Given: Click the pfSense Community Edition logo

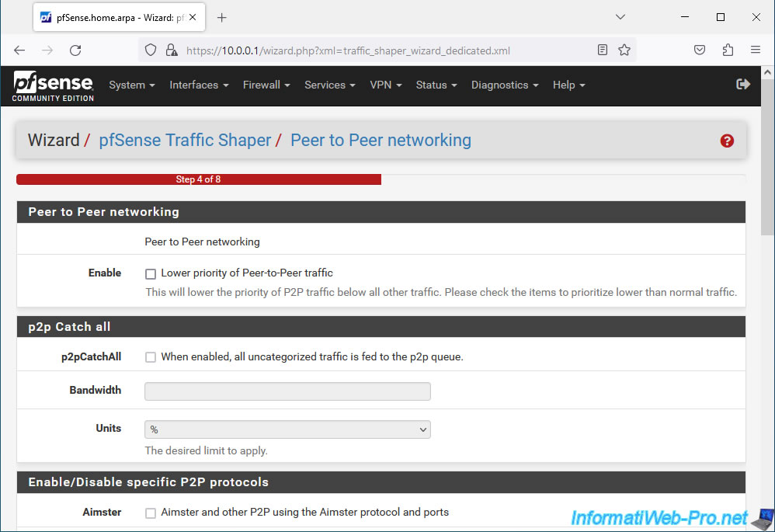Looking at the screenshot, I should tap(53, 85).
